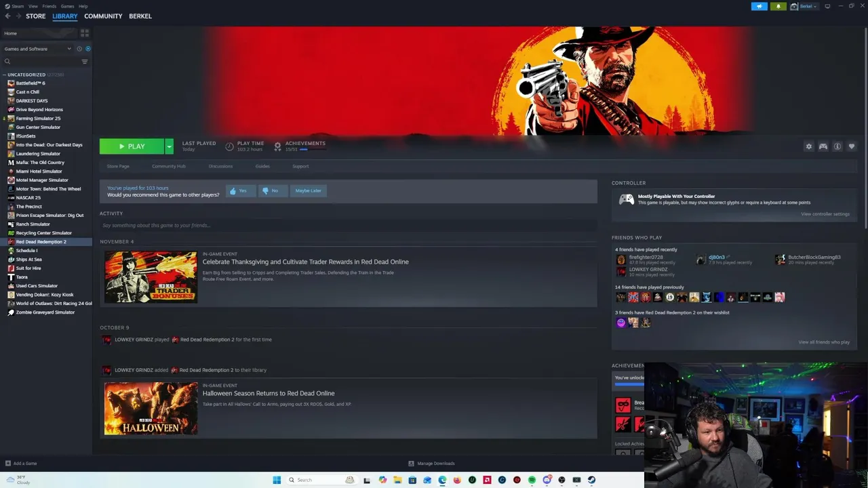Click the 'Say something about this game' field

pyautogui.click(x=349, y=225)
